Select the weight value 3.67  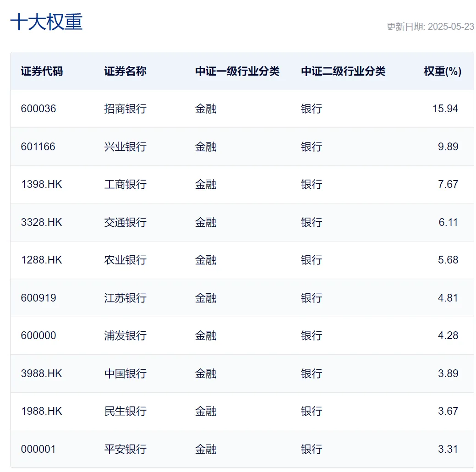click(448, 411)
